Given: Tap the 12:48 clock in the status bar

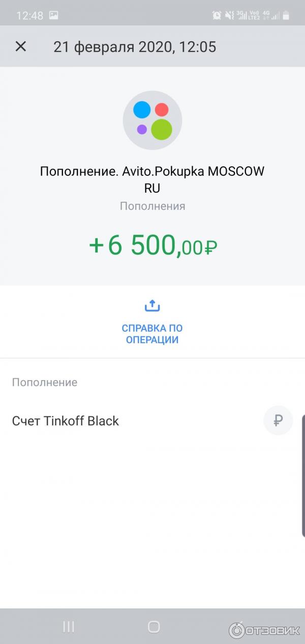Looking at the screenshot, I should coord(29,15).
